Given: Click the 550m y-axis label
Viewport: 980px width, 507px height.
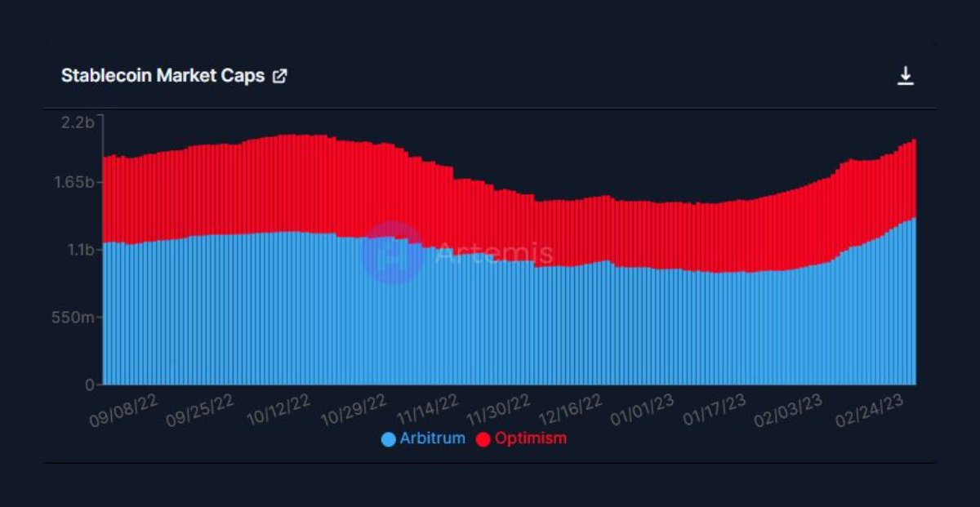Looking at the screenshot, I should point(79,317).
